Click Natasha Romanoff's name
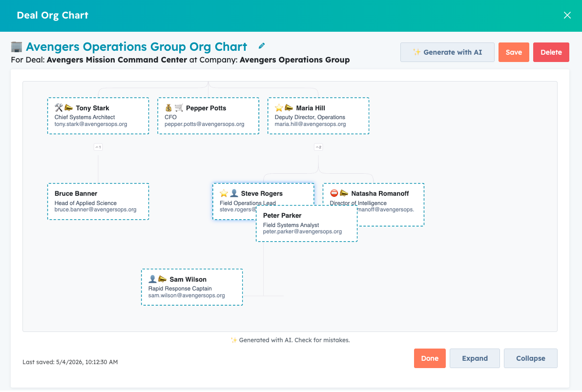The height and width of the screenshot is (392, 582). click(380, 193)
